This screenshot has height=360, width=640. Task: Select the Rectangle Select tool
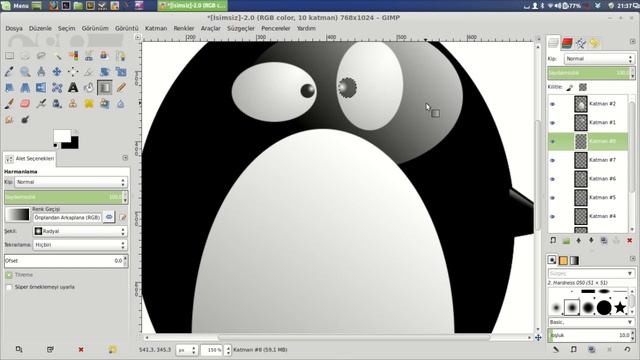(9, 56)
